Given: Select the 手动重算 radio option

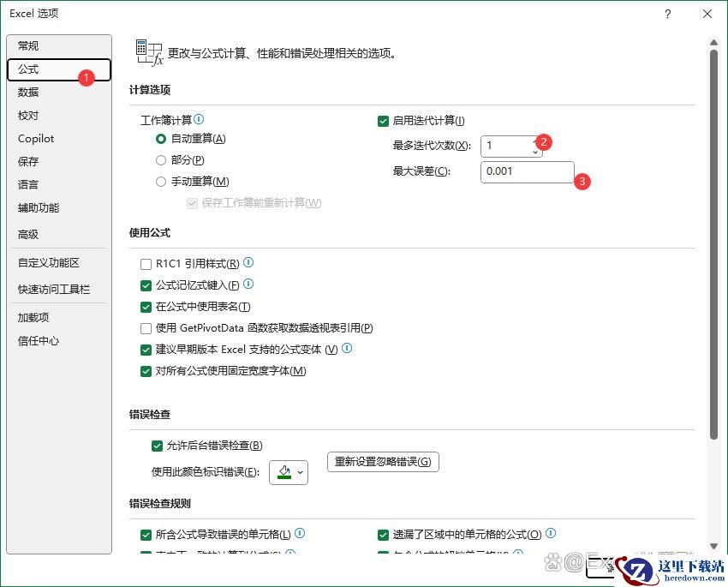Looking at the screenshot, I should click(x=161, y=182).
